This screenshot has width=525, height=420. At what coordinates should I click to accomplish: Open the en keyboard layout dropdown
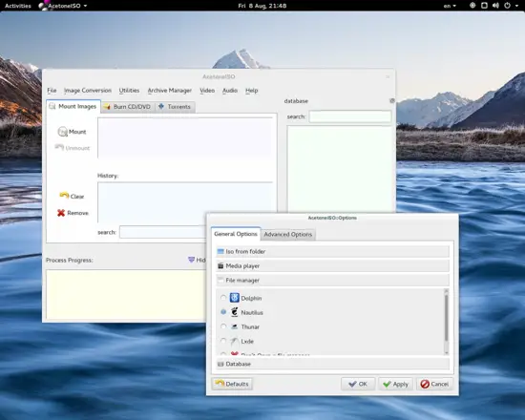(x=450, y=6)
